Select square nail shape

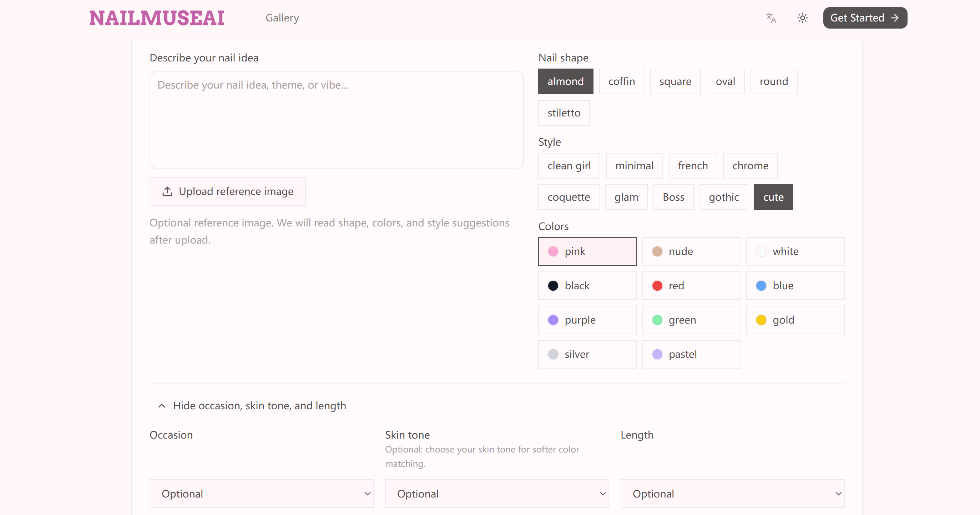coord(675,81)
